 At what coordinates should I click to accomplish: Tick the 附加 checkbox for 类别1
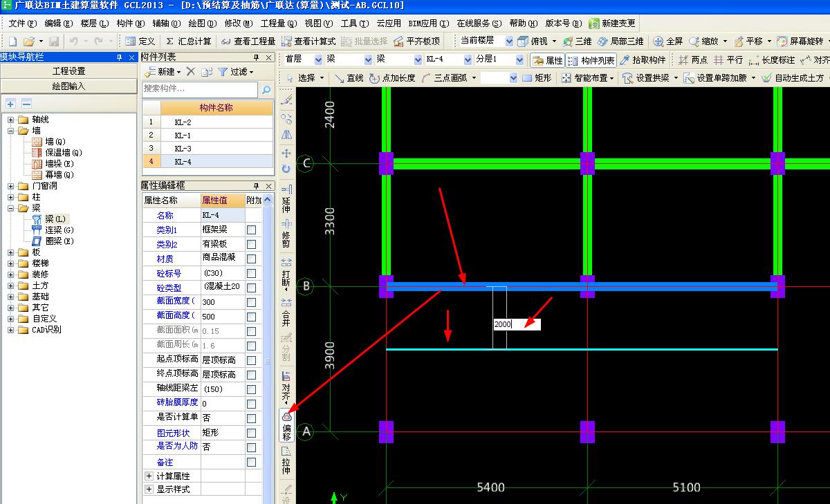(x=252, y=230)
